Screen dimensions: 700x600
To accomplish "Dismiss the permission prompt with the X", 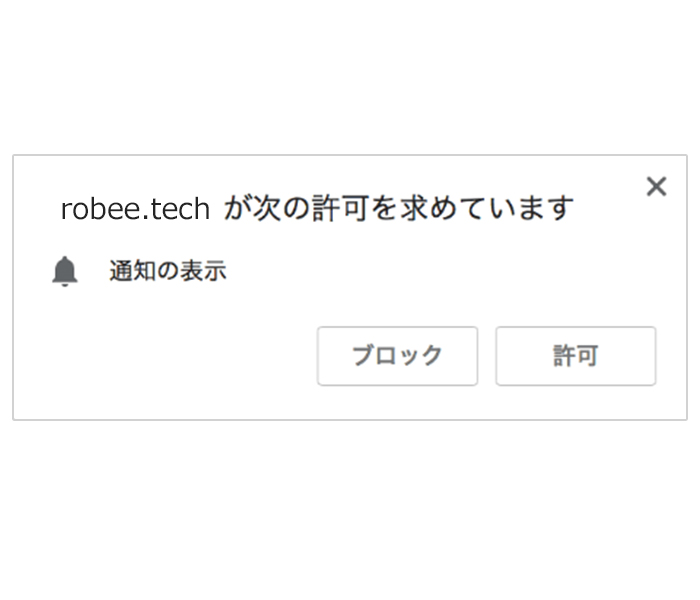I will point(656,186).
